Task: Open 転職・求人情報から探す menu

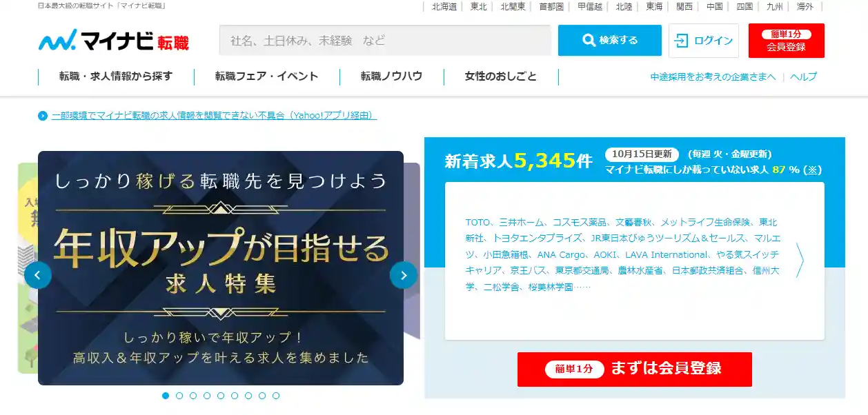Action: point(116,77)
